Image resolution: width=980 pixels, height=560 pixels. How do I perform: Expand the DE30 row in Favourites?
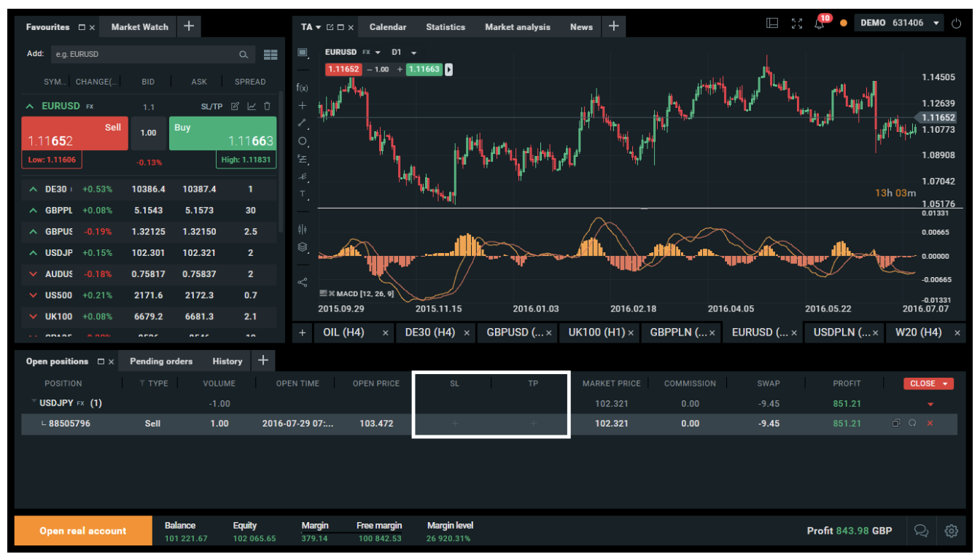pos(33,190)
